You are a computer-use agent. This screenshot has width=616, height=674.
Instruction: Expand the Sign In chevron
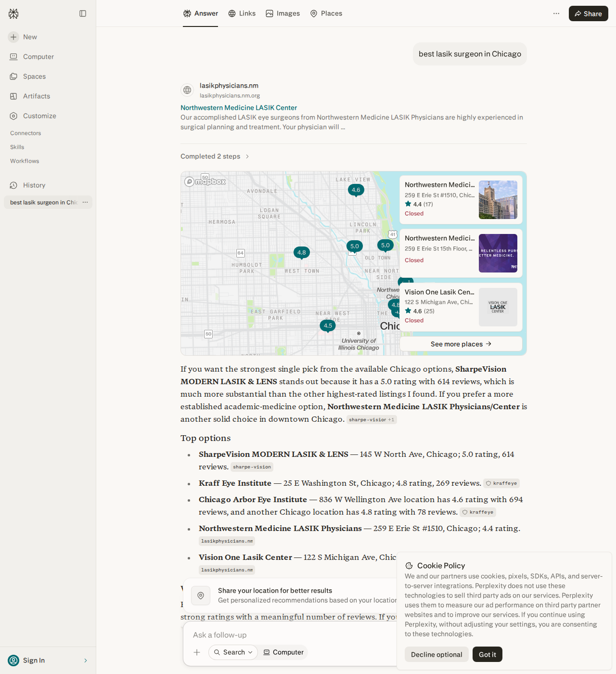point(86,661)
